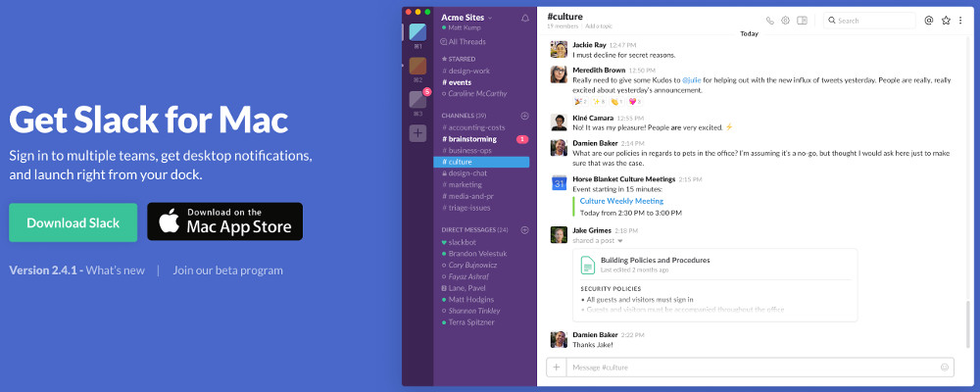Open the What's new link

pyautogui.click(x=115, y=270)
